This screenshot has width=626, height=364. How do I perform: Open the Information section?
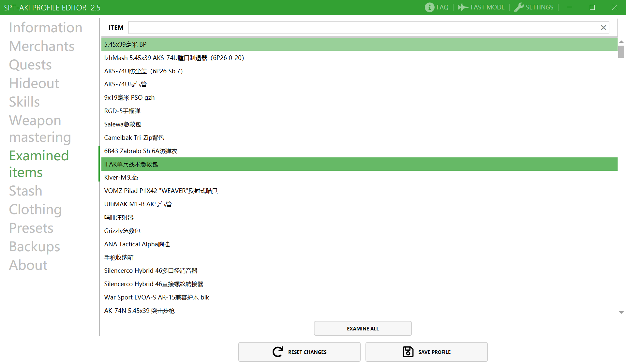pyautogui.click(x=46, y=27)
